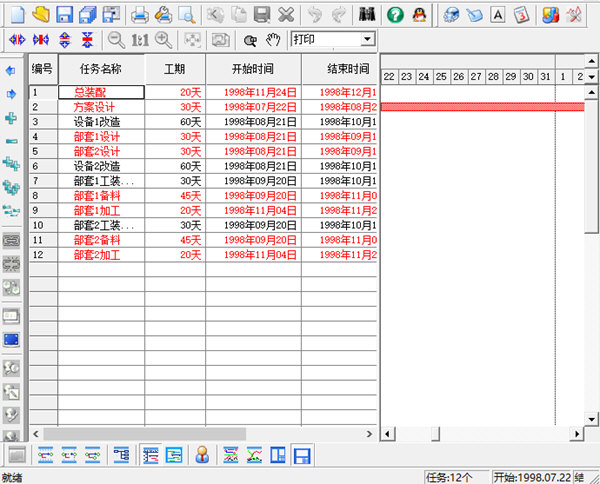This screenshot has width=600, height=484.
Task: Click the 开始时间 column header
Action: [253, 69]
